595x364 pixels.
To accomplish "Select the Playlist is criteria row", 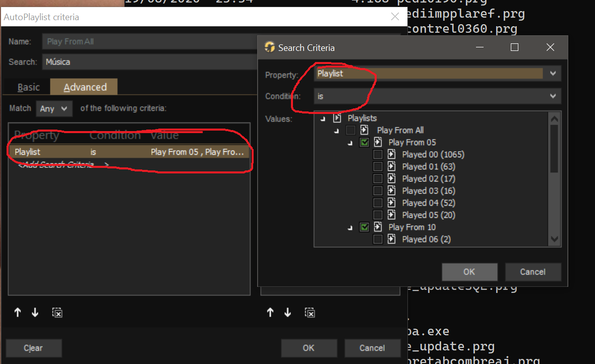I will (x=129, y=152).
